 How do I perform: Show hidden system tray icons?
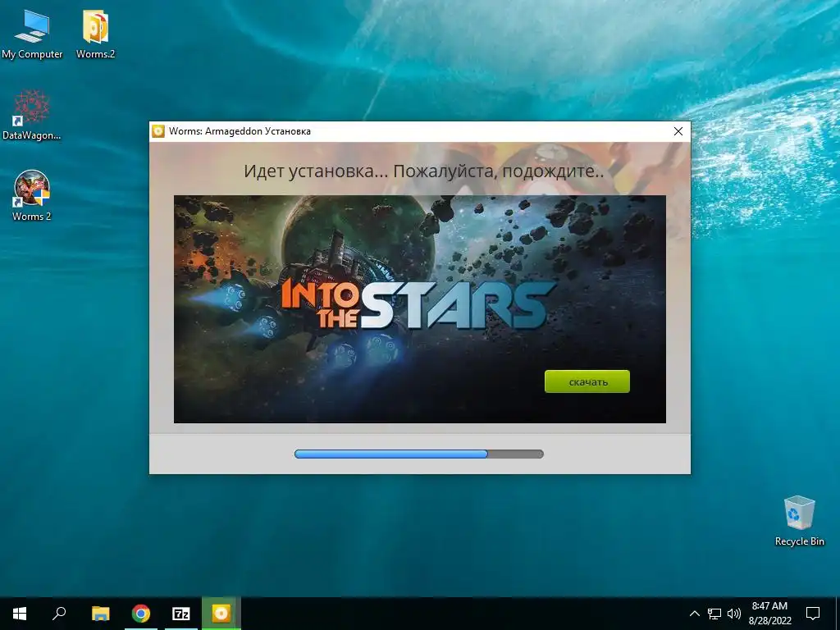(x=694, y=614)
